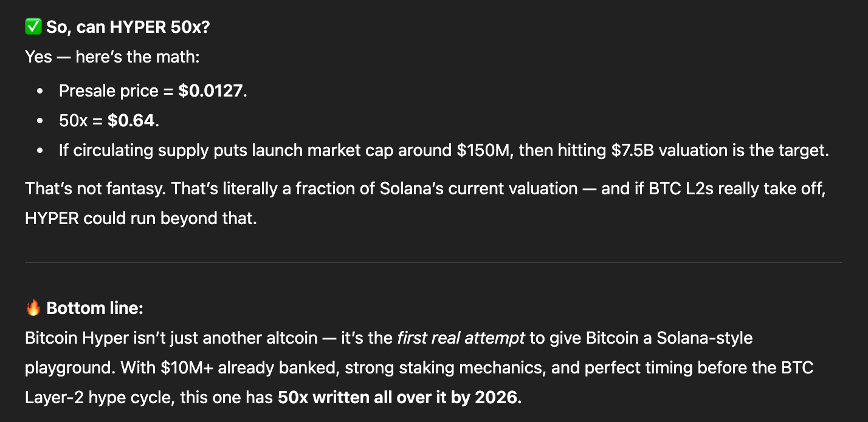Click the bold $0.0127 presale price
The height and width of the screenshot is (422, 868).
click(211, 91)
